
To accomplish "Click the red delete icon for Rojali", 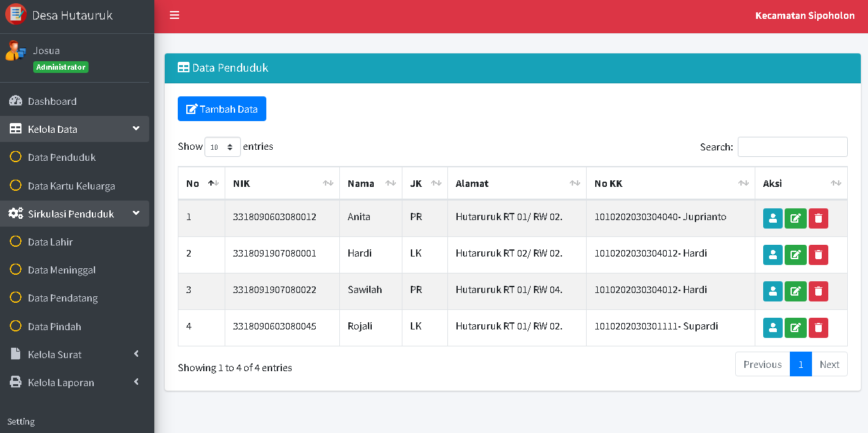I will tap(819, 328).
